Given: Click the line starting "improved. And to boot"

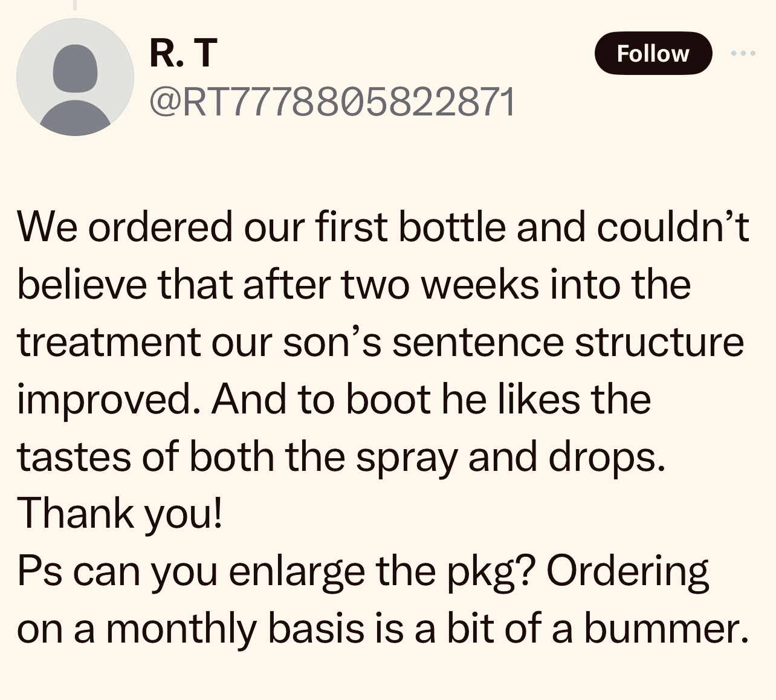Looking at the screenshot, I should [334, 399].
